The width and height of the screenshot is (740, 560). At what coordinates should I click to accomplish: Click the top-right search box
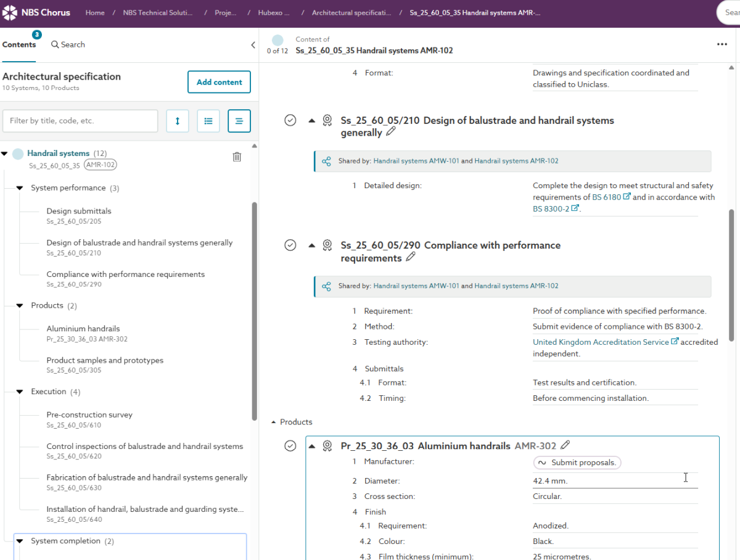(728, 12)
